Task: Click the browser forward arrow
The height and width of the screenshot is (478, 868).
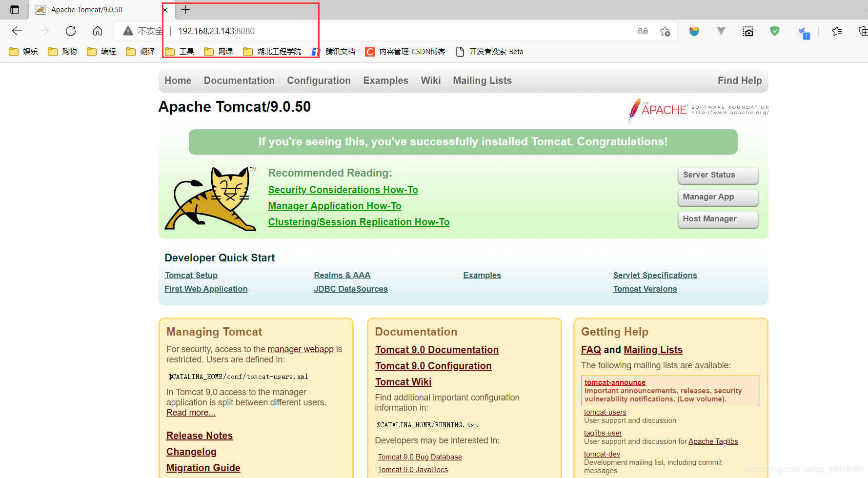Action: tap(44, 31)
